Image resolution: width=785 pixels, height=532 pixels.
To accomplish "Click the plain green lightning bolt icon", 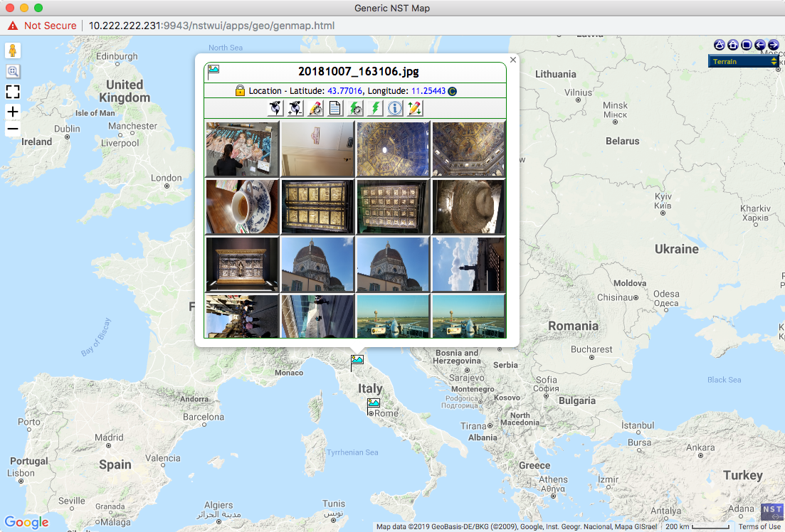I will [375, 107].
